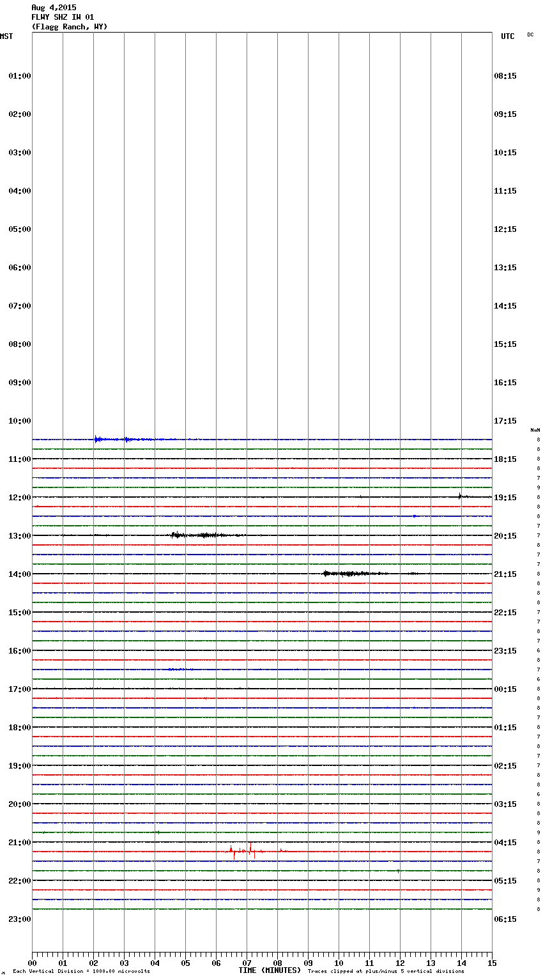Image resolution: width=543 pixels, height=980 pixels.
Task: Select the 09:00 MST time label
Action: click(x=20, y=383)
